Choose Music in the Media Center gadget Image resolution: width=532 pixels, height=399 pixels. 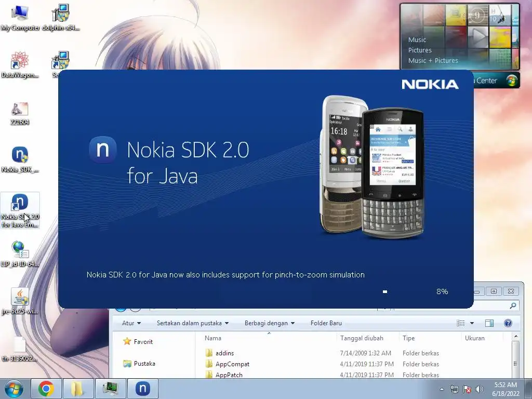(x=417, y=39)
